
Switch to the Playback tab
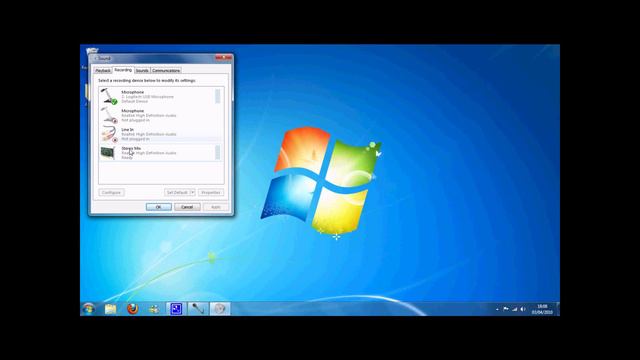[x=102, y=71]
